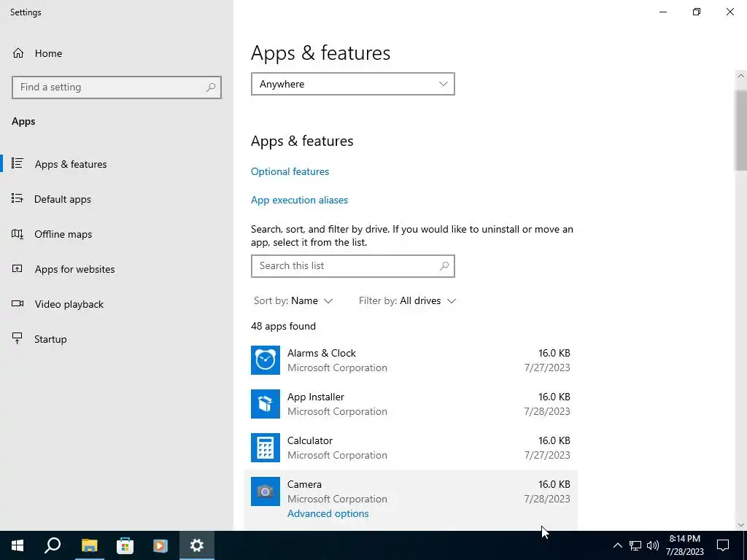Click the Calculator app icon
The width and height of the screenshot is (747, 560).
[266, 448]
